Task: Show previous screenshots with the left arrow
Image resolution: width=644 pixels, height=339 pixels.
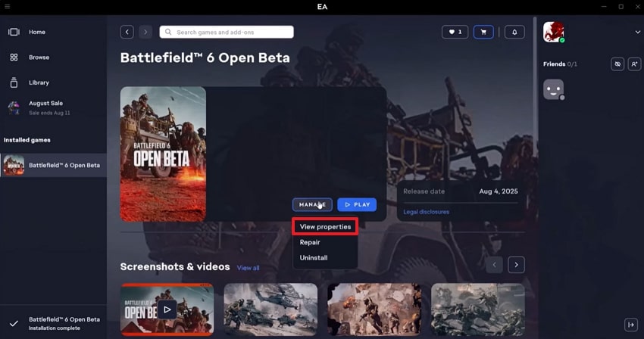Action: tap(494, 265)
